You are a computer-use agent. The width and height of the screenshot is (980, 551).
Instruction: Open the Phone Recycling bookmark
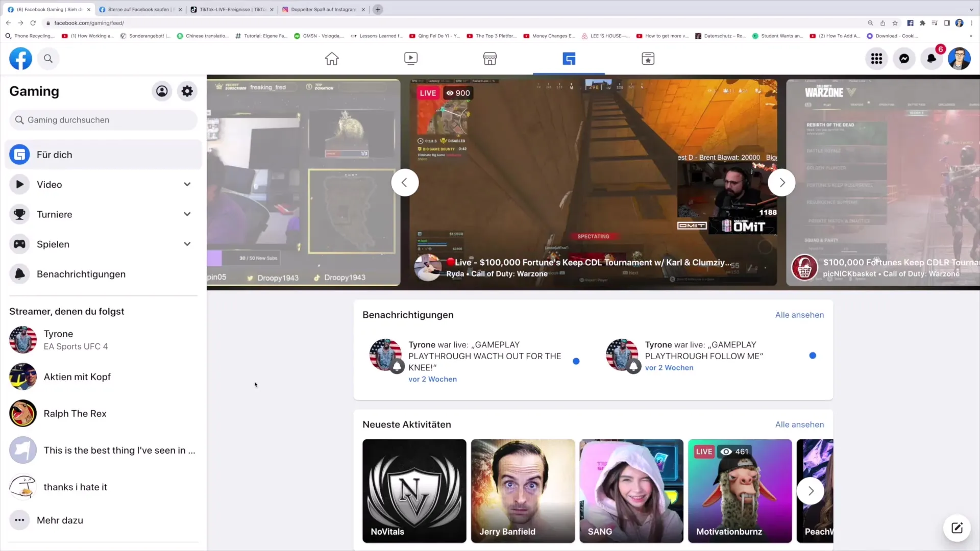[x=30, y=36]
